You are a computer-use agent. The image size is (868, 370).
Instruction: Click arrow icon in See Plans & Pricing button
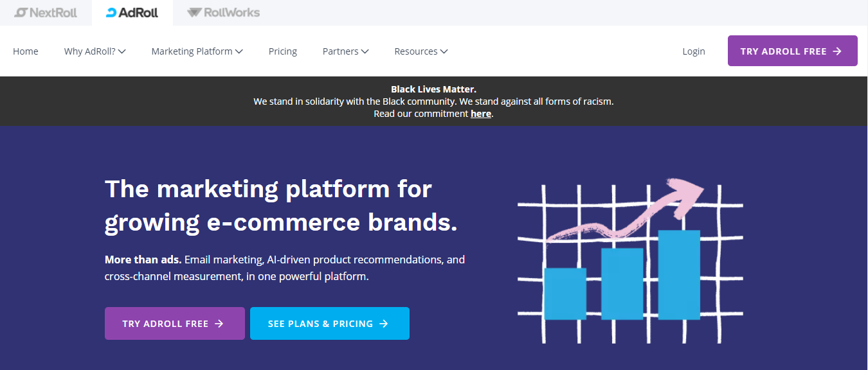[384, 324]
